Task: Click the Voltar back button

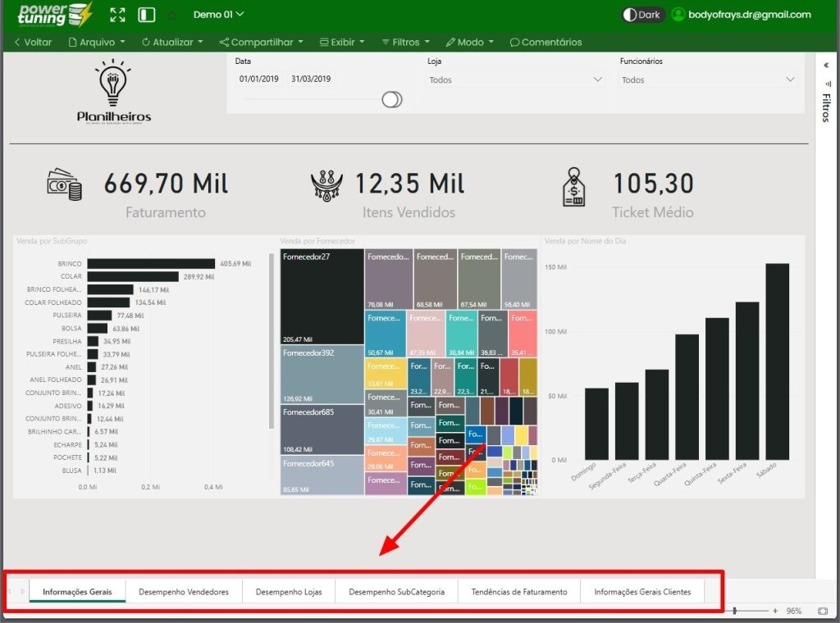Action: pos(33,42)
